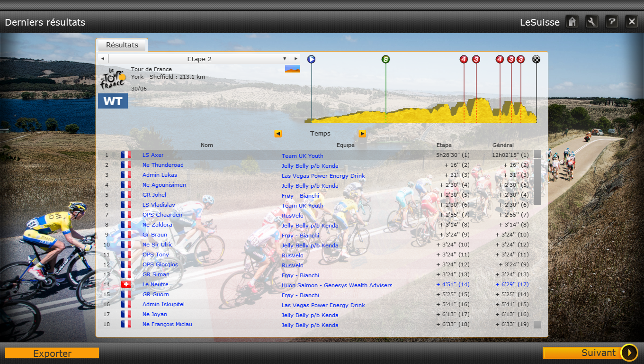Click the Exporter button

click(x=52, y=353)
